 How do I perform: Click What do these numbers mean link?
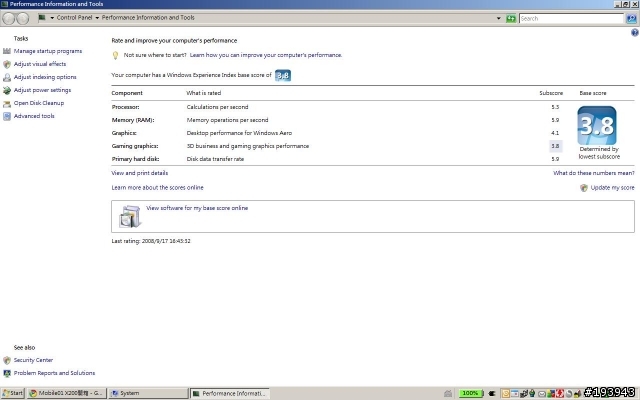click(x=594, y=173)
